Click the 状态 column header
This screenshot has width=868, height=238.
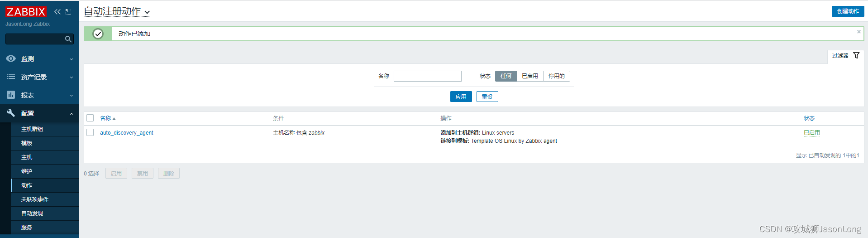tap(809, 118)
